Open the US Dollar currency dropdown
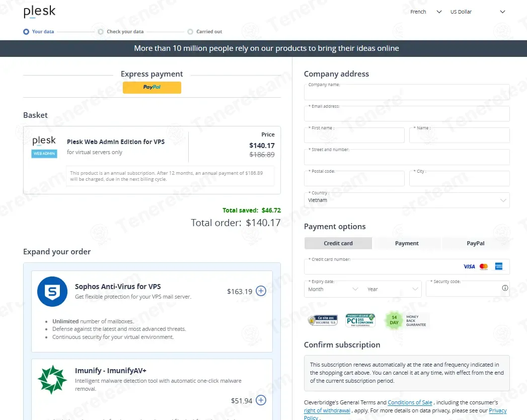527x420 pixels. click(478, 12)
